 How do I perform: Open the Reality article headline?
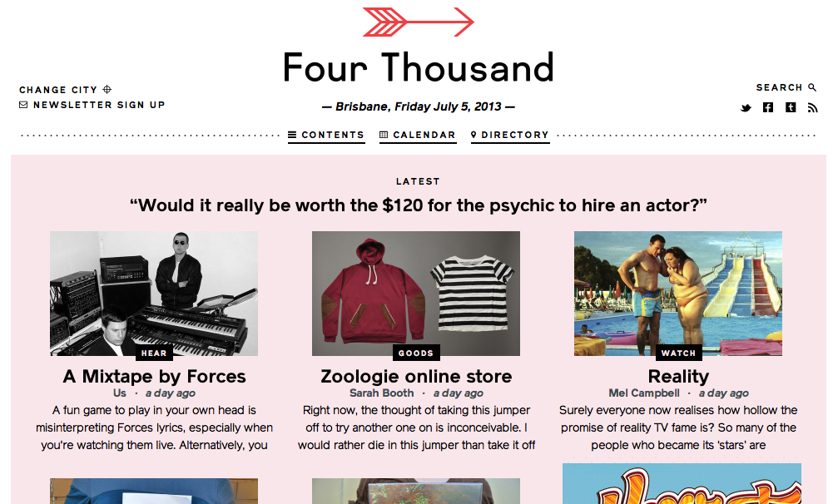point(678,377)
